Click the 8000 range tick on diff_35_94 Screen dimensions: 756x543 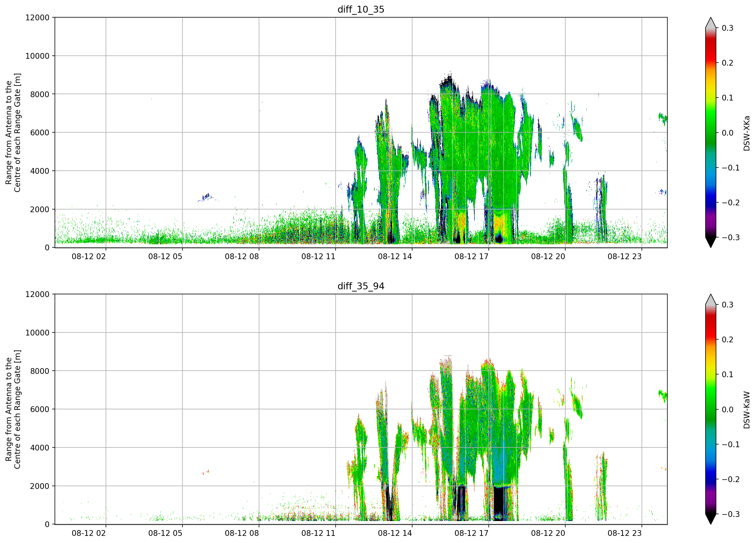[40, 371]
